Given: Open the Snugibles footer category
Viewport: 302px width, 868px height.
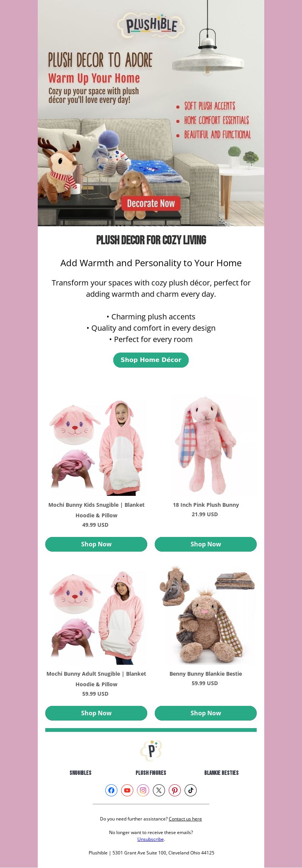Looking at the screenshot, I should (80, 773).
